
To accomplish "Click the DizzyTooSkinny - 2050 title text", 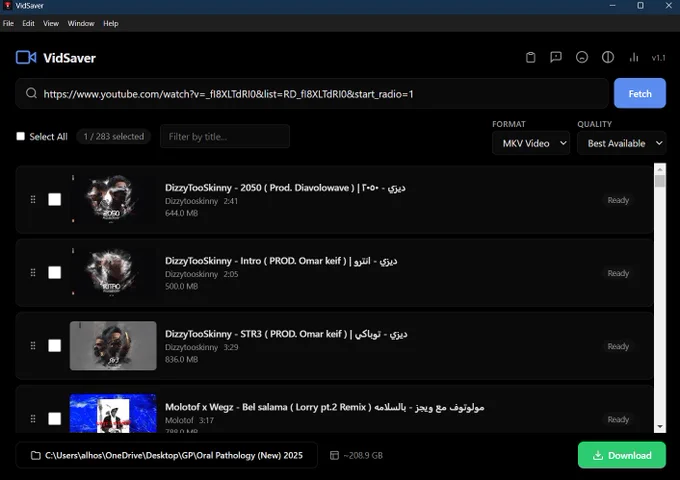I will point(285,188).
